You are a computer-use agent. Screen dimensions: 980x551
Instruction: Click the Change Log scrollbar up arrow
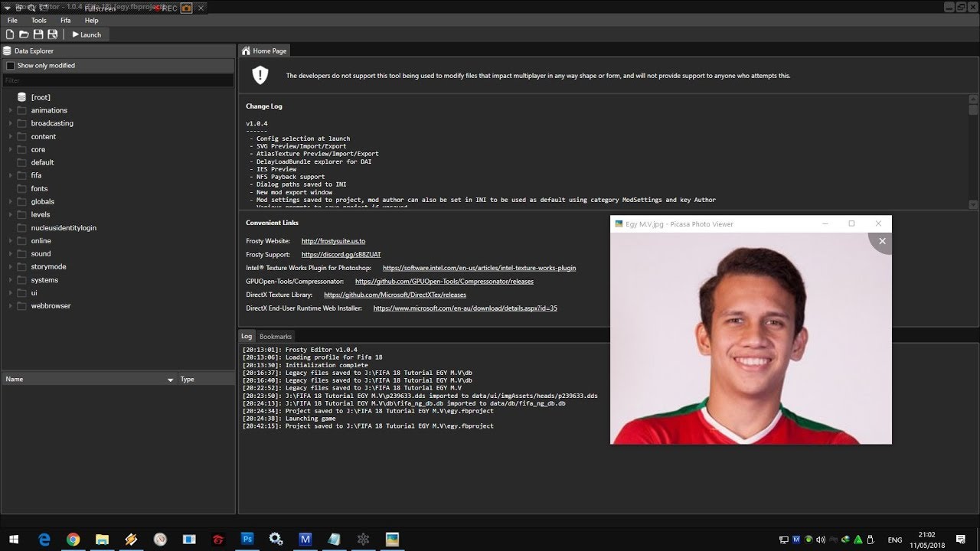pos(973,99)
